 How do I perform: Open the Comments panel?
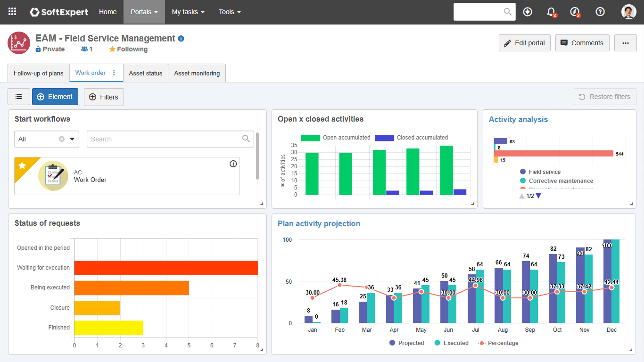click(x=582, y=42)
